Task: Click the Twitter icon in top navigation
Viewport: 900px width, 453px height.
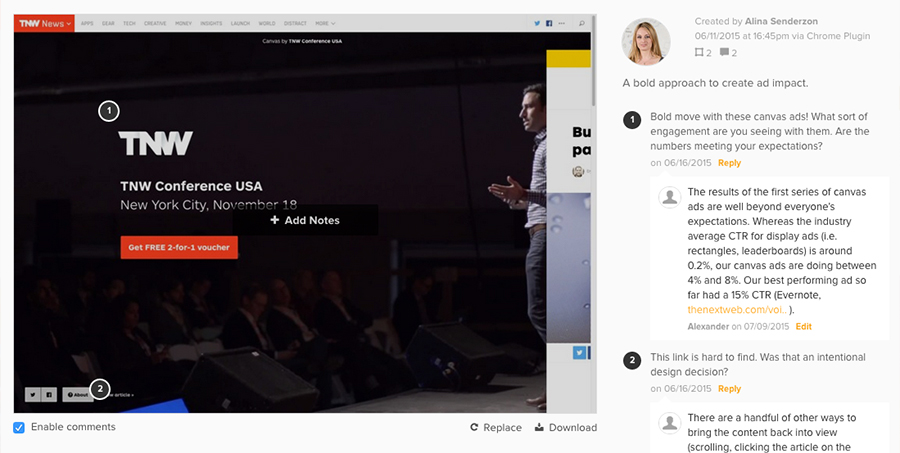Action: click(x=537, y=24)
